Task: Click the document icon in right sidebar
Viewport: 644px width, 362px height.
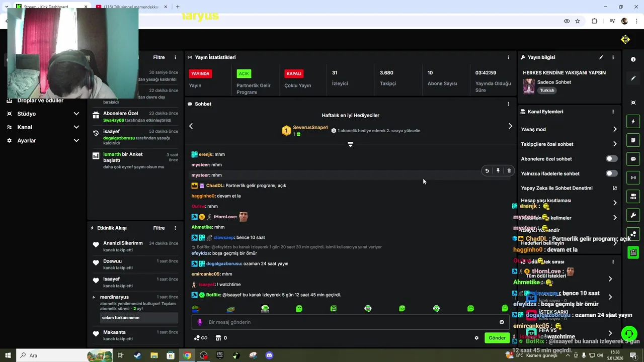Action: tap(633, 140)
